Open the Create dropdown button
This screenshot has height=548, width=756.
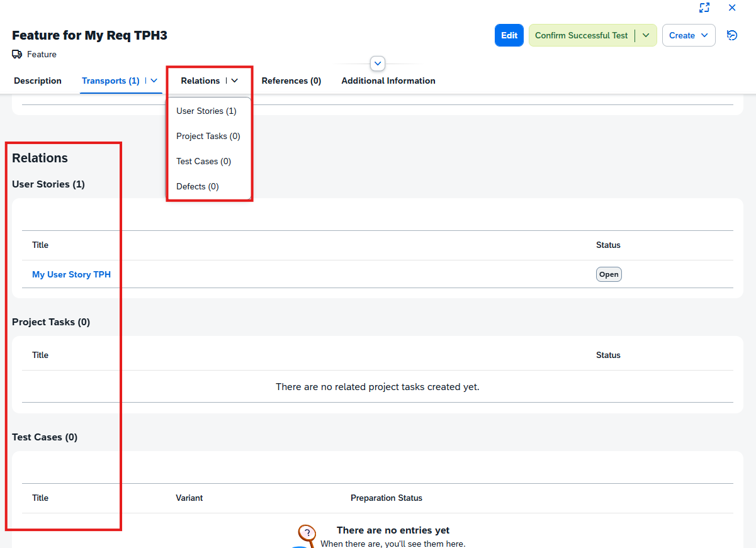pyautogui.click(x=689, y=35)
